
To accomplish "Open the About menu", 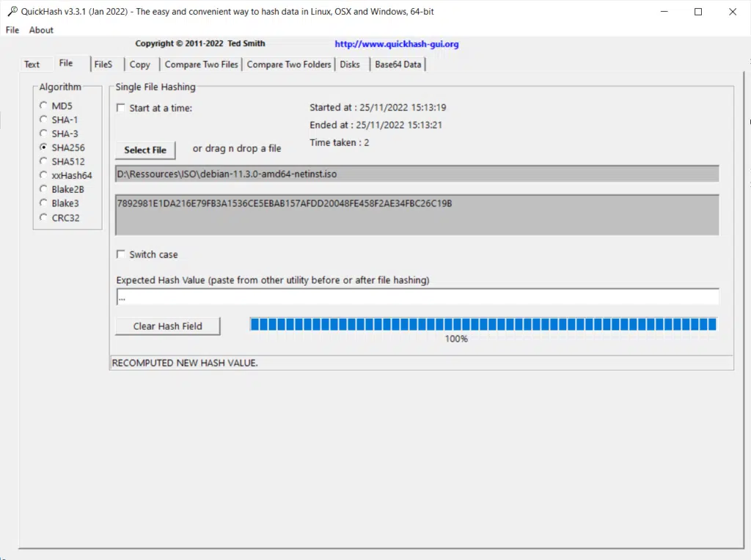I will [x=41, y=29].
